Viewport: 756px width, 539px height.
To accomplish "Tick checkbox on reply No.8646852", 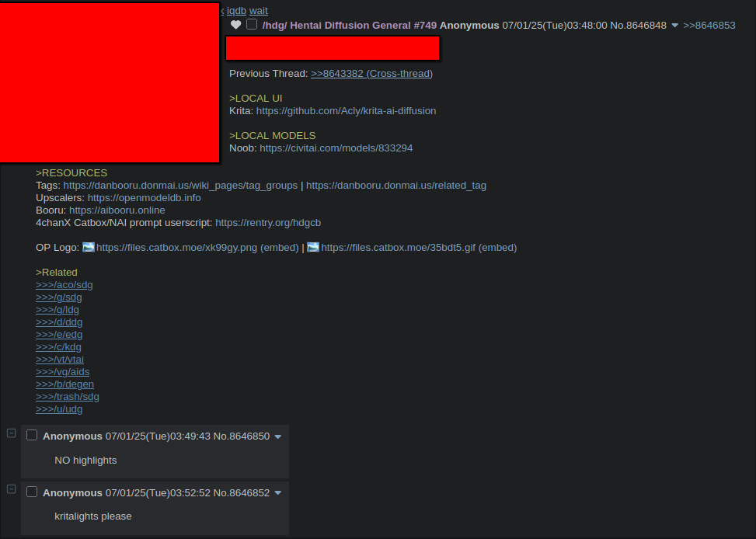I will point(32,492).
